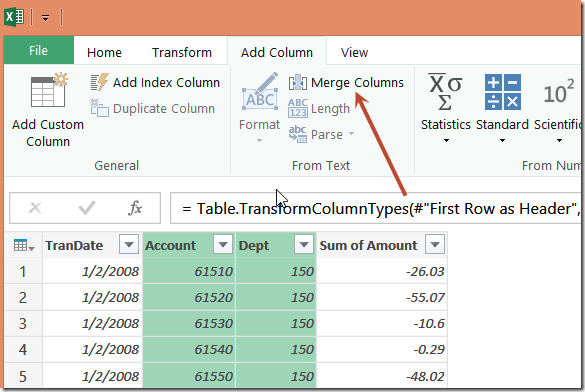Switch to the View ribbon tab
Image resolution: width=585 pixels, height=392 pixels.
pos(354,53)
